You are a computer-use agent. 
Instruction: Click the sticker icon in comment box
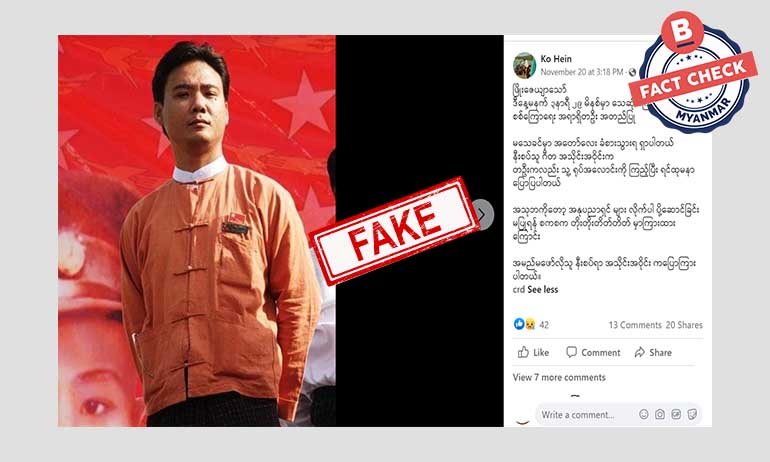coord(692,414)
